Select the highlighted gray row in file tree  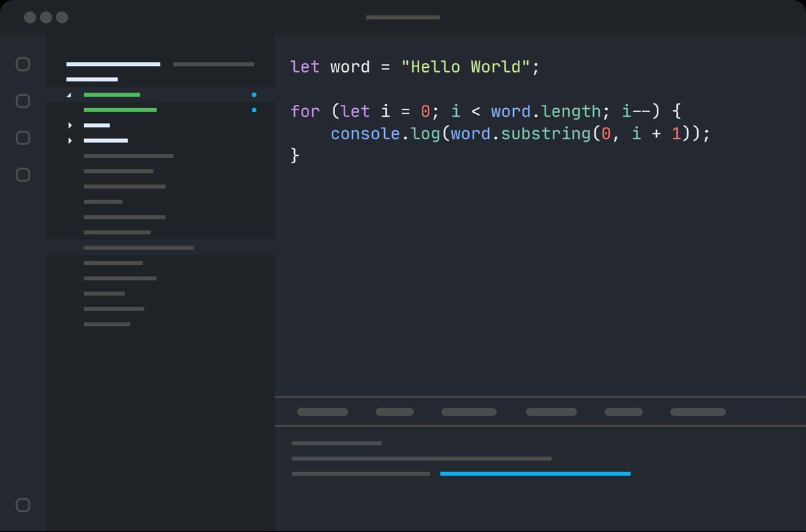pos(160,248)
